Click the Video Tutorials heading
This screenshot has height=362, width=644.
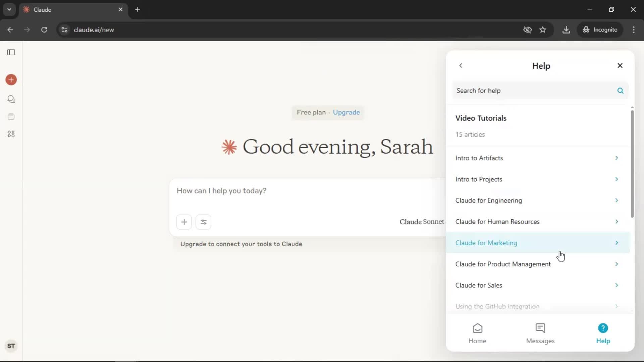pos(481,118)
